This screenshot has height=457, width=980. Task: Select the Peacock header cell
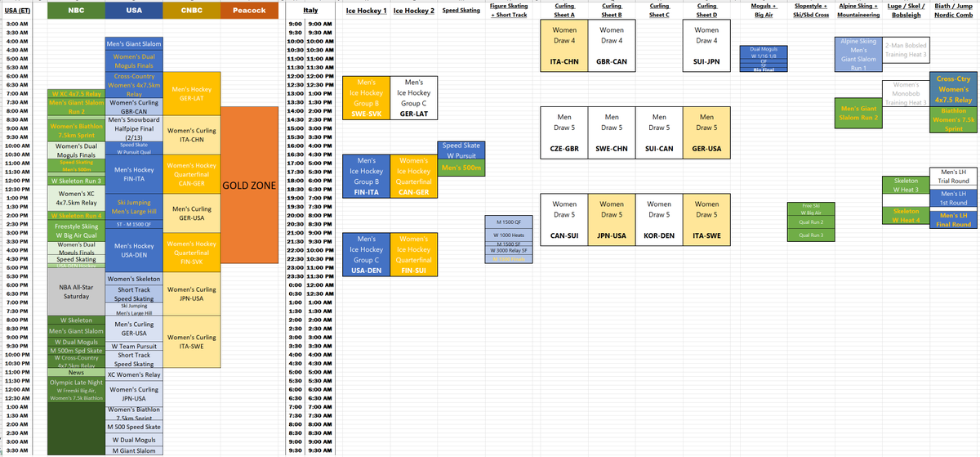[x=249, y=11]
